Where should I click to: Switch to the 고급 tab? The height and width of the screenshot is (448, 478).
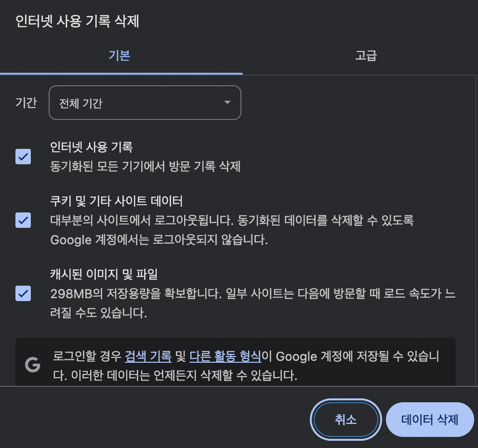(366, 56)
